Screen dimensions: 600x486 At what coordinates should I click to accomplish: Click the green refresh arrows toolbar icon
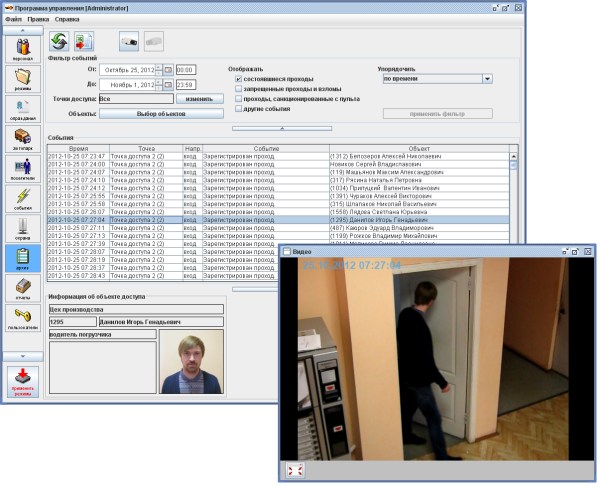pyautogui.click(x=60, y=41)
